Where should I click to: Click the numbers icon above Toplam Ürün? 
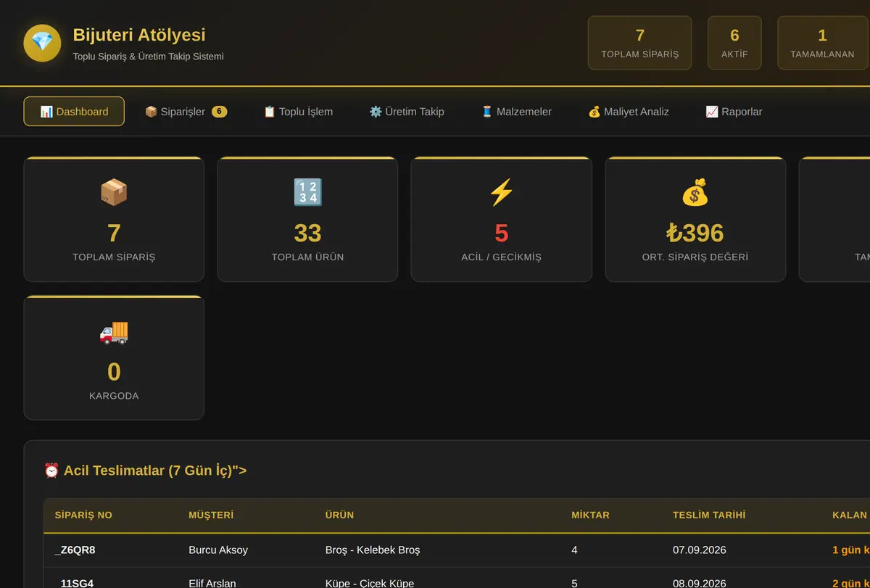click(307, 193)
